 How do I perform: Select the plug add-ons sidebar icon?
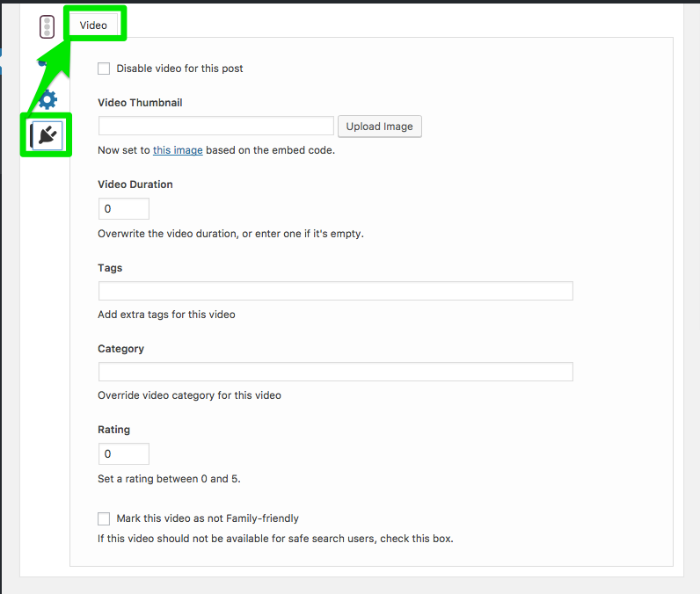pos(47,135)
